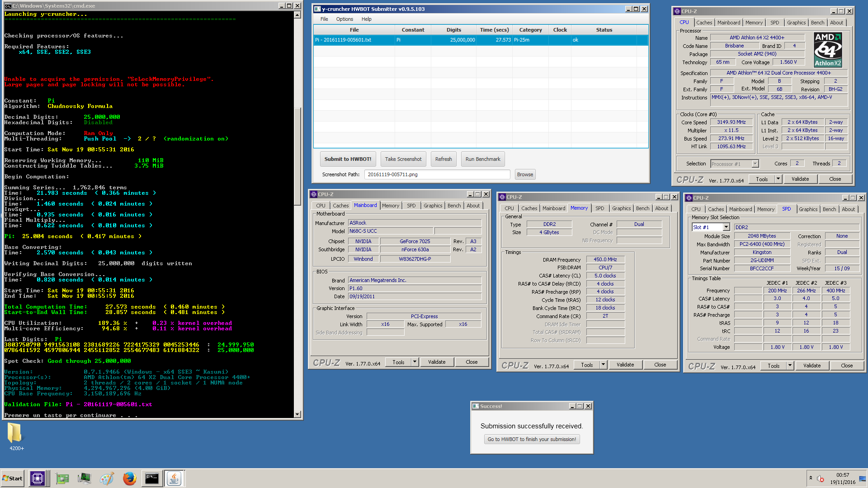Switch to the cmd.exe taskbar button
The width and height of the screenshot is (868, 488).
tap(152, 479)
